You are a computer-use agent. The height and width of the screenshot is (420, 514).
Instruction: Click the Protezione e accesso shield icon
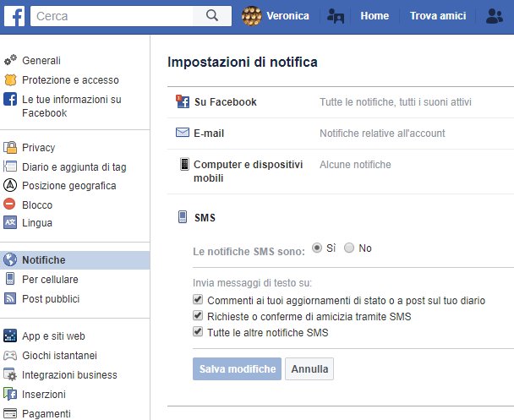pyautogui.click(x=10, y=79)
